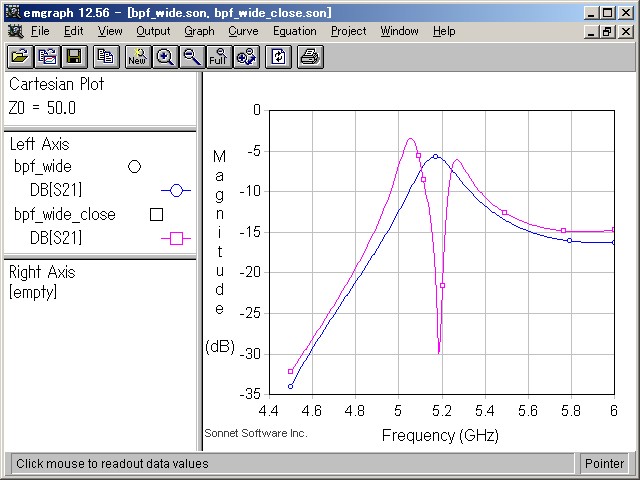Image resolution: width=640 pixels, height=480 pixels.
Task: Maximize the emgraph main window
Action: coord(607,13)
